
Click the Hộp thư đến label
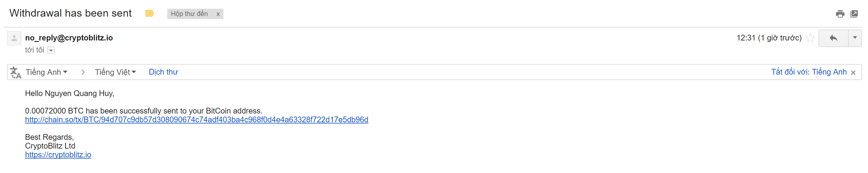[x=189, y=14]
